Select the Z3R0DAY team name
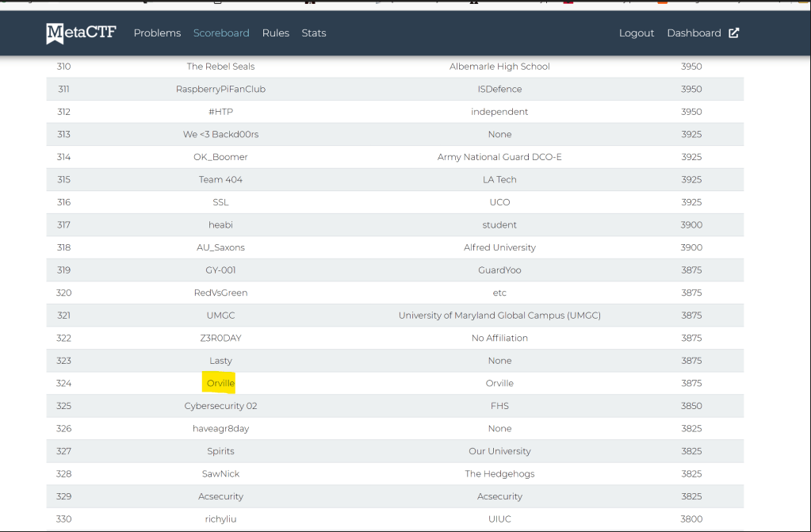Screen dimensions: 811x532 tap(220, 339)
